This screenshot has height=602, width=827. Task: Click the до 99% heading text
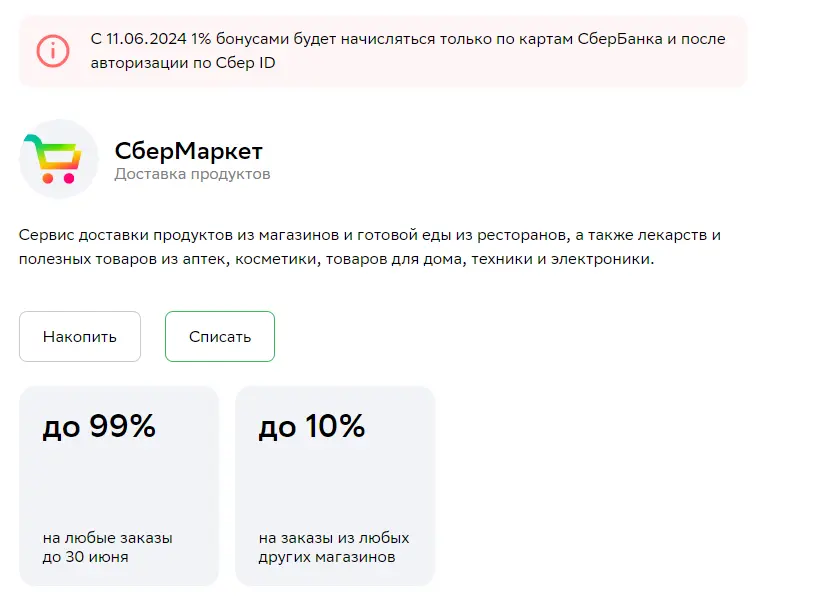(99, 426)
